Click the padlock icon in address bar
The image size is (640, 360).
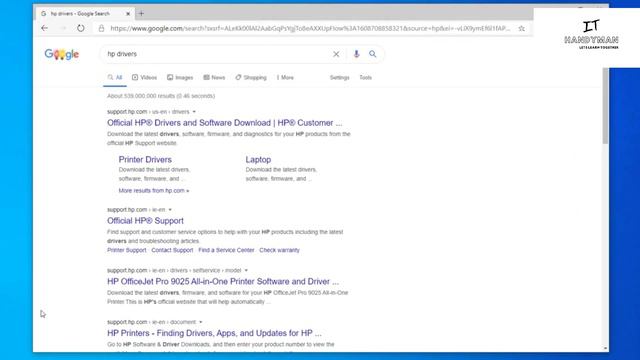[101, 28]
